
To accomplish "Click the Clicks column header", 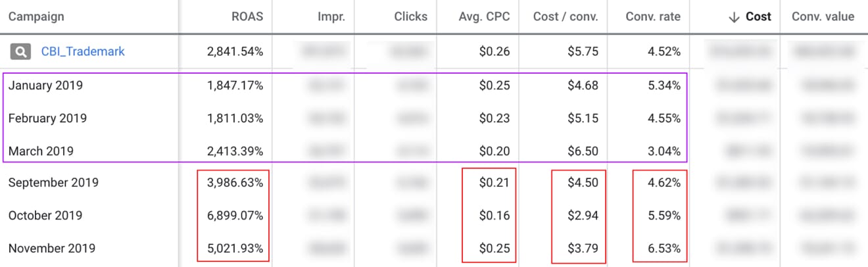I will tap(410, 17).
